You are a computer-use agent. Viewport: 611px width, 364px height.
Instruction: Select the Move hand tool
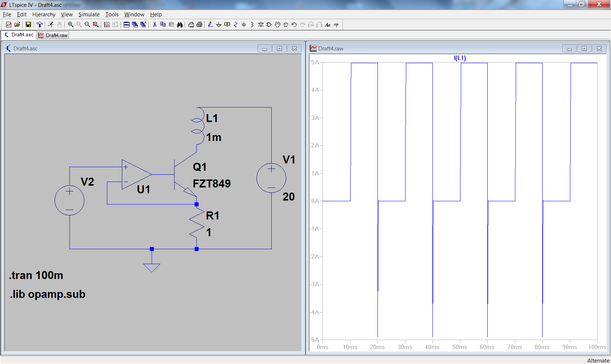click(277, 25)
